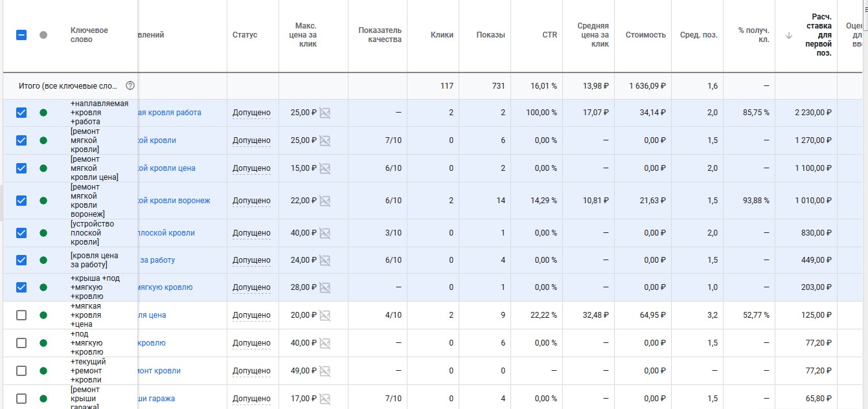The height and width of the screenshot is (409, 868).
Task: Open green status dot of '[ремонт мягкой кровли воронеж]'
Action: click(43, 201)
